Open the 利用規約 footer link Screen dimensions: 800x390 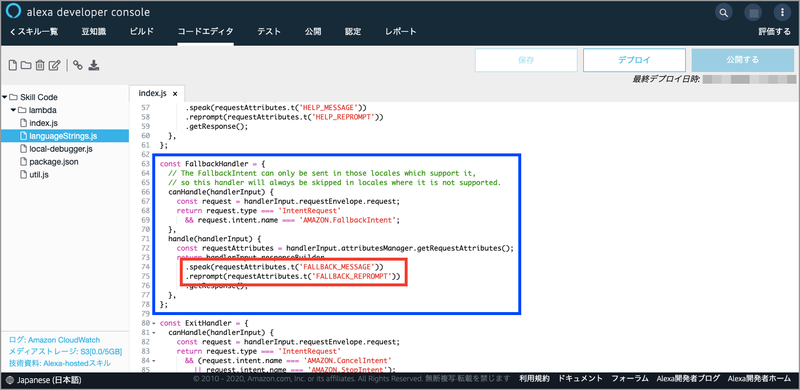click(534, 379)
